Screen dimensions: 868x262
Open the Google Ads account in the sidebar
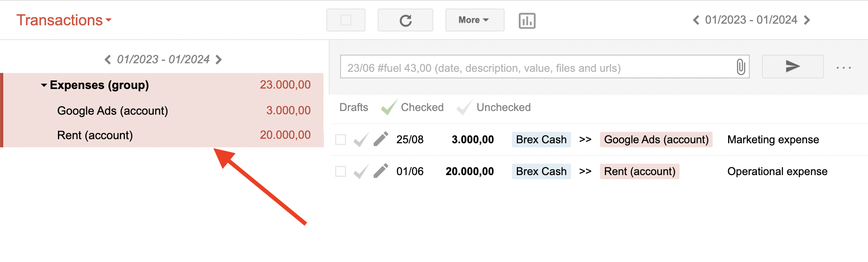point(113,110)
